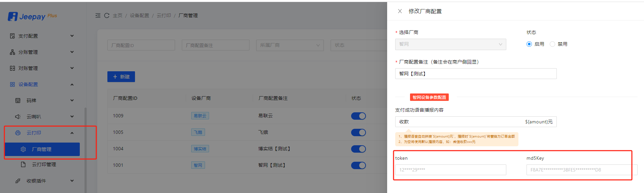Toggle status switch for 博实结 row
This screenshot has height=193, width=644.
click(358, 149)
